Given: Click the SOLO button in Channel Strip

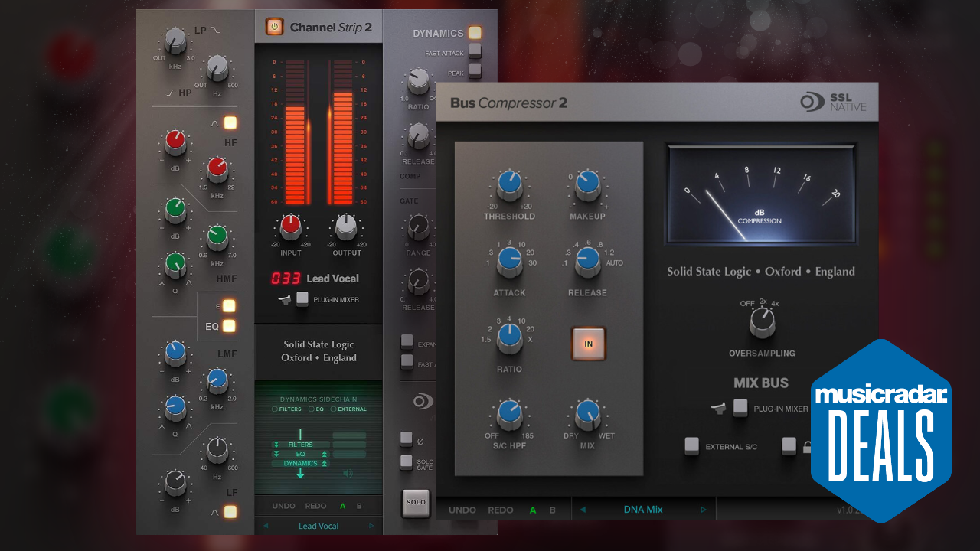Looking at the screenshot, I should (416, 502).
